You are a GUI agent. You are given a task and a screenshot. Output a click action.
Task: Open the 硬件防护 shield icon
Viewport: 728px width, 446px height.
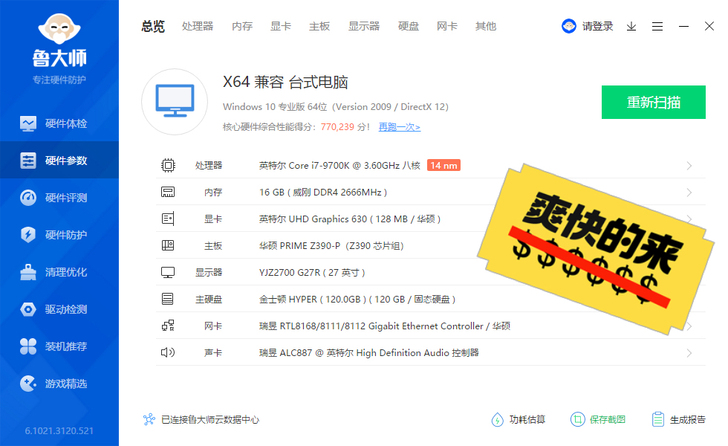[28, 235]
